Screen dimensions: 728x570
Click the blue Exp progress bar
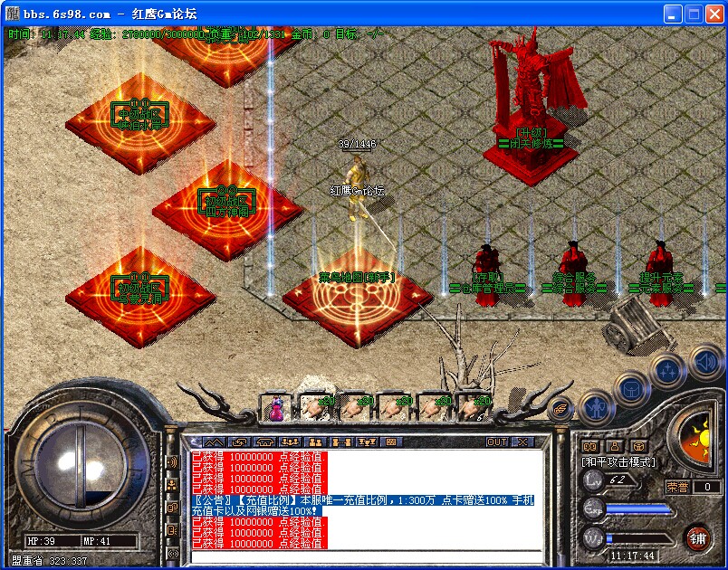[x=639, y=509]
